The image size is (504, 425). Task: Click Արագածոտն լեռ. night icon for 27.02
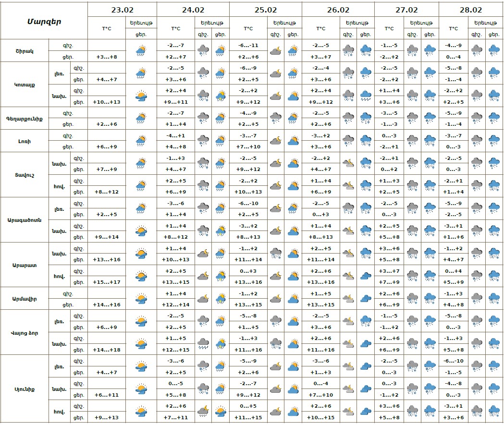[x=412, y=208]
